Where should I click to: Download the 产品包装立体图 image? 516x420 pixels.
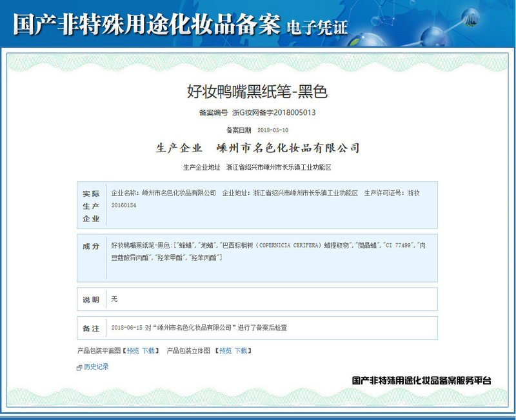241,351
